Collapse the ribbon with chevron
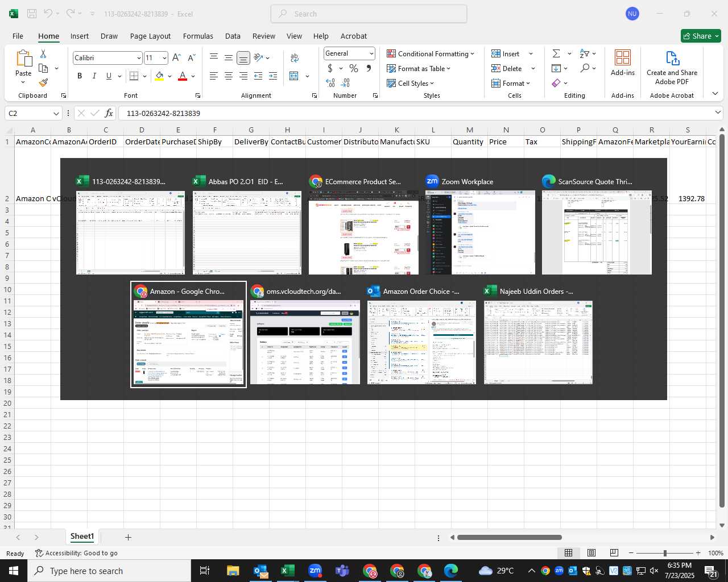The image size is (728, 582). click(715, 93)
